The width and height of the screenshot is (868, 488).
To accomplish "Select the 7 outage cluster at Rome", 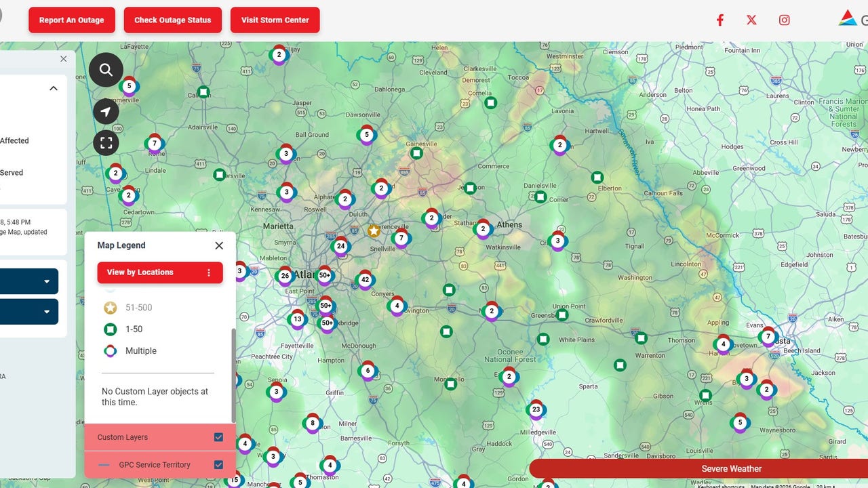I will [x=155, y=144].
